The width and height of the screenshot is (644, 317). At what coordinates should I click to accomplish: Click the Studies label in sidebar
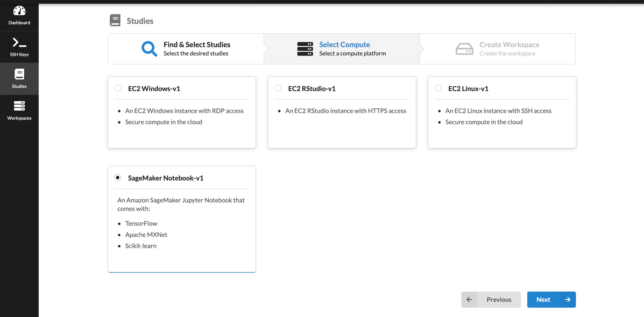(x=19, y=86)
